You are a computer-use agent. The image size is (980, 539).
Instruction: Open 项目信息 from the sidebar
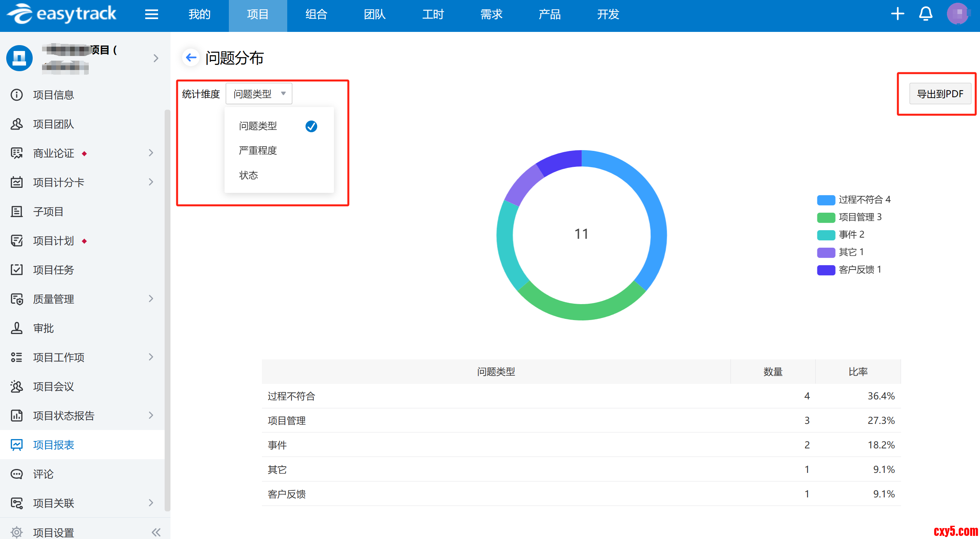[53, 95]
